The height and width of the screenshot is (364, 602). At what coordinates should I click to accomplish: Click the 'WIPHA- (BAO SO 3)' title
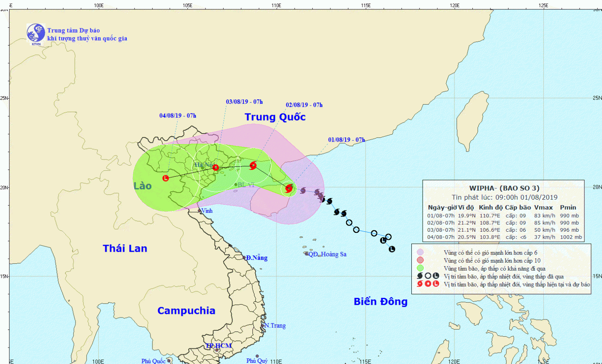tap(504, 188)
